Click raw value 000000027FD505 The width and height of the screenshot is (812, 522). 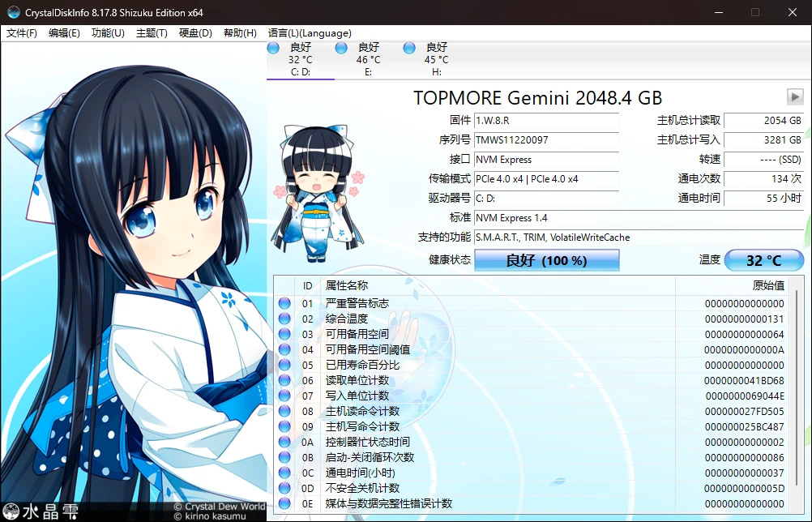[x=744, y=412]
